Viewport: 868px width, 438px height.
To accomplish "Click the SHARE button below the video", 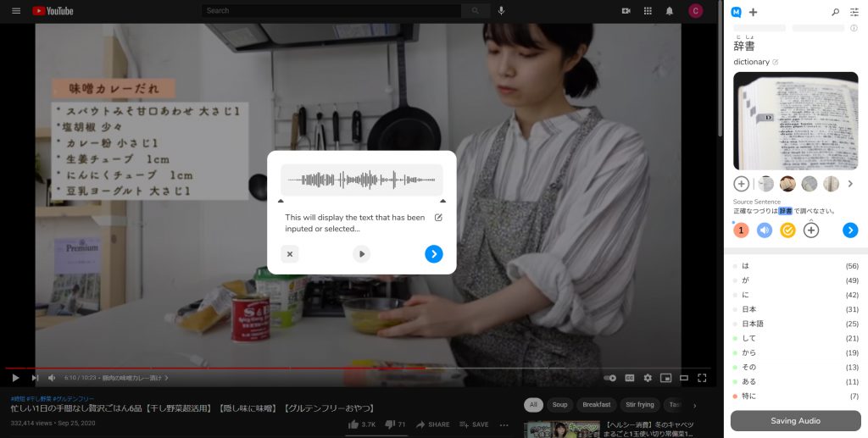I will (432, 424).
